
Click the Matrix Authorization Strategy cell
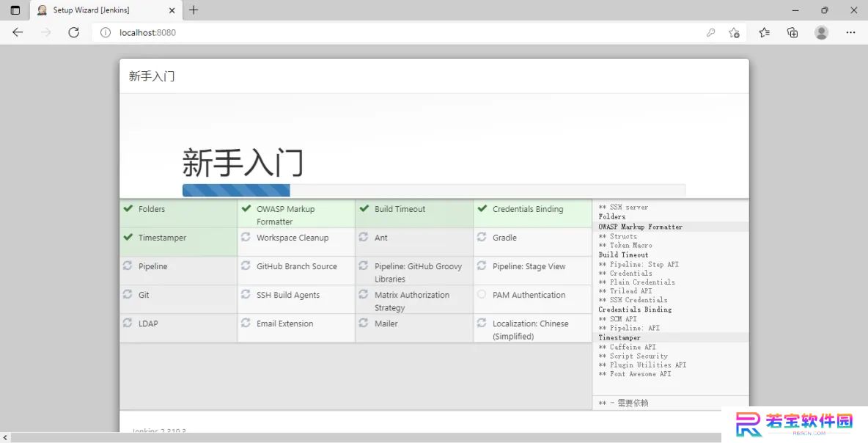(414, 299)
